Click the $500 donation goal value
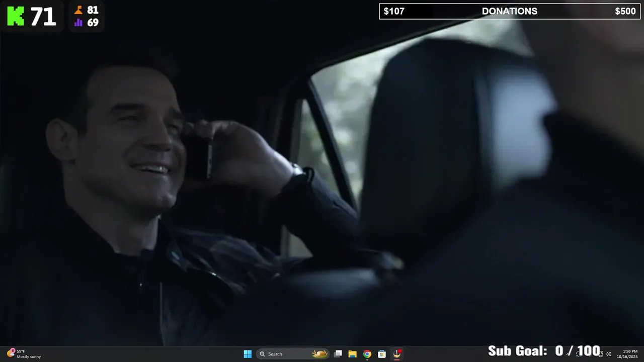644x362 pixels. pyautogui.click(x=625, y=11)
